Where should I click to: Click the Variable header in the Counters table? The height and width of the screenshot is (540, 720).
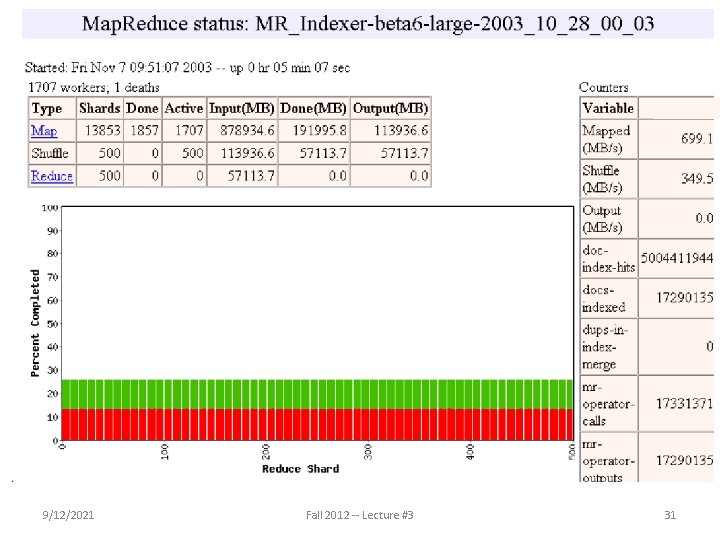tap(608, 108)
